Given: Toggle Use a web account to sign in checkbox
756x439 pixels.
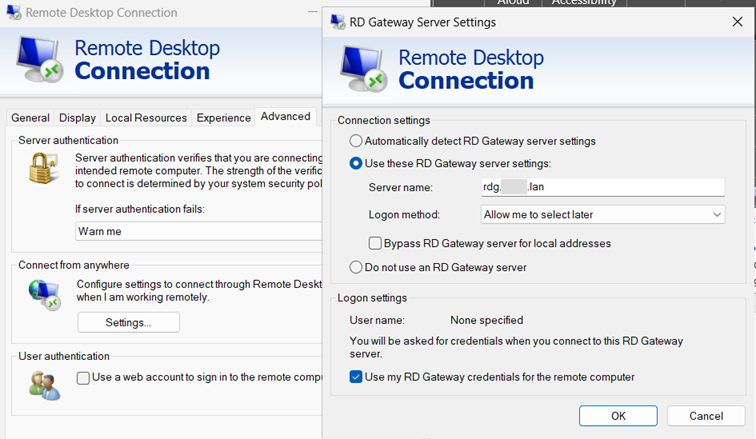Looking at the screenshot, I should (x=83, y=378).
